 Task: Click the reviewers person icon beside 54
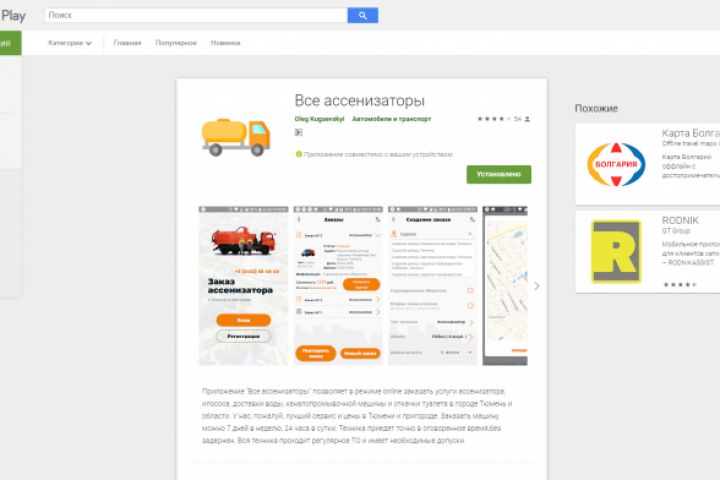[x=527, y=119]
